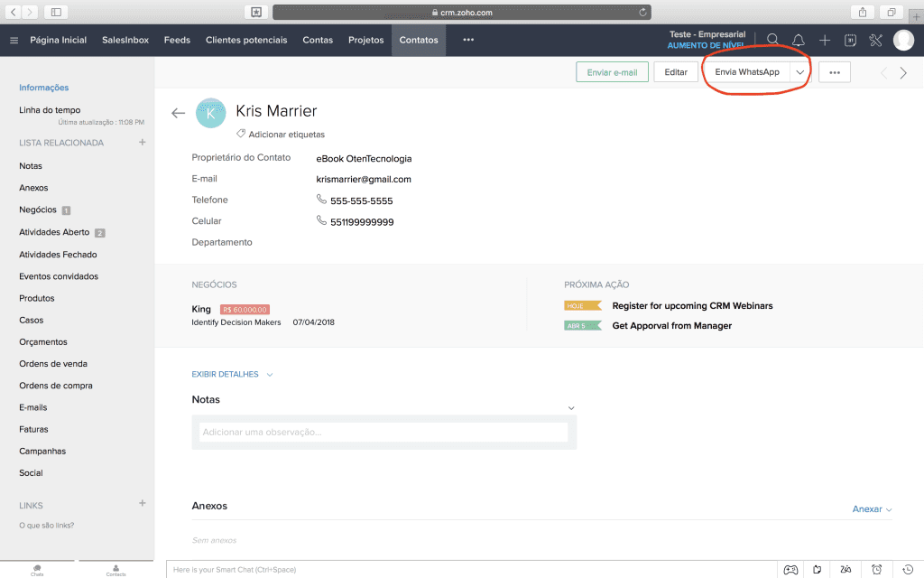This screenshot has width=924, height=578.
Task: Expand Exibir Detalhes section
Action: click(232, 374)
